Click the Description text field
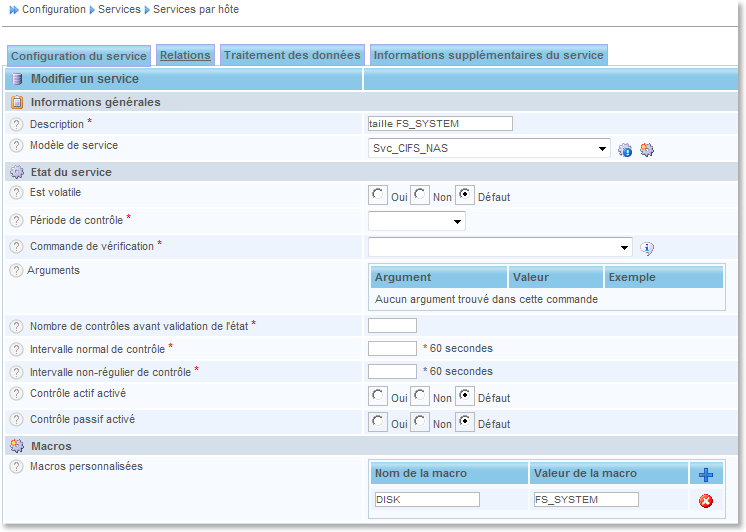 tap(440, 123)
